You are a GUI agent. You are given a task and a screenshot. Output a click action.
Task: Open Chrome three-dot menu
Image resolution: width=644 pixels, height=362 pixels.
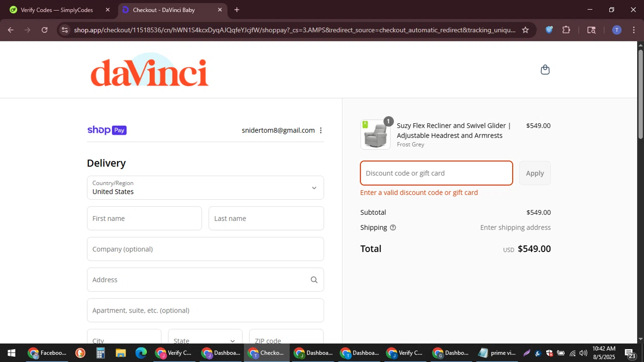tap(634, 30)
